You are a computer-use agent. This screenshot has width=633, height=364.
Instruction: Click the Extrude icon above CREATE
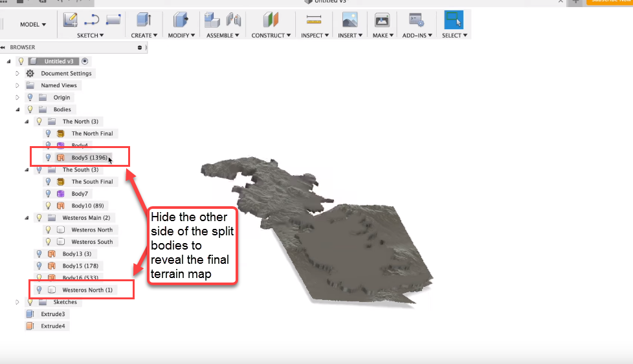144,20
